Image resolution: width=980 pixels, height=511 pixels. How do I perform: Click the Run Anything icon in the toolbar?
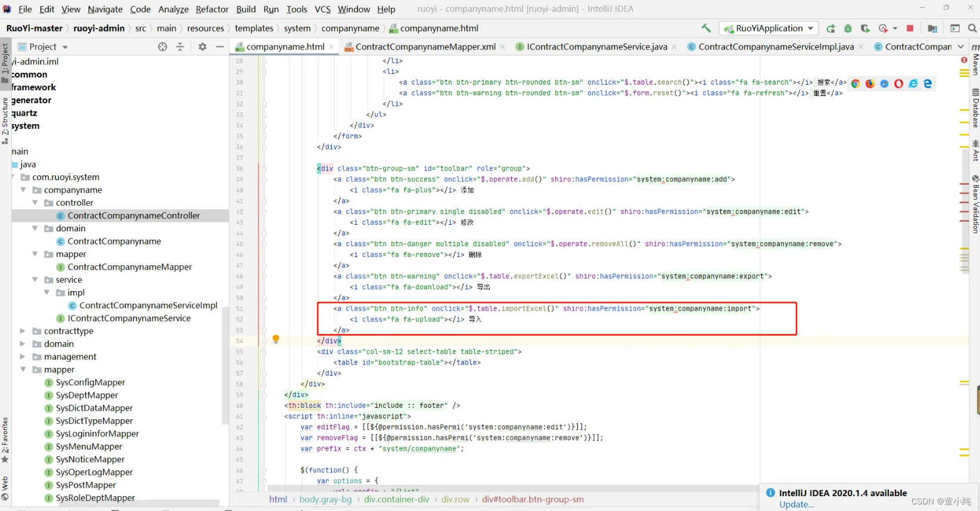click(955, 29)
